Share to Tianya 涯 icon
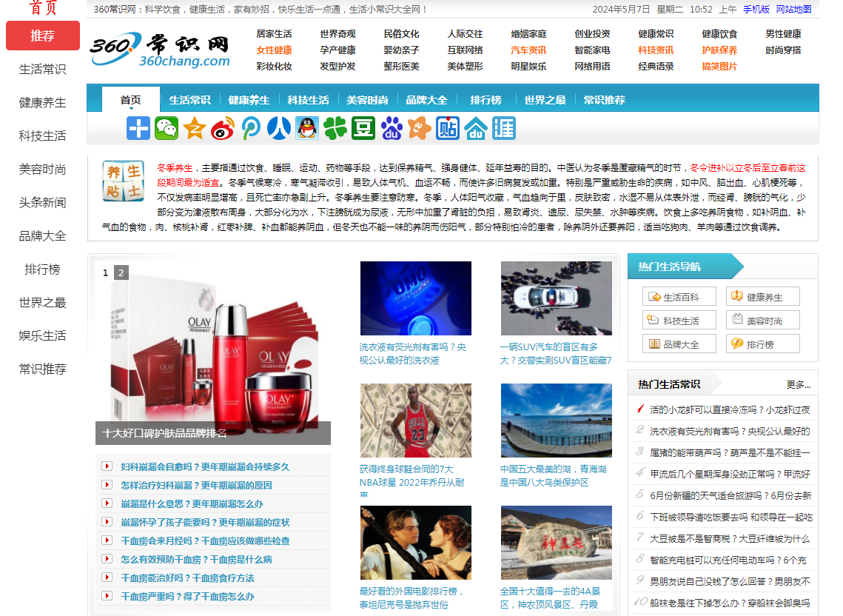The width and height of the screenshot is (843, 616). click(504, 129)
